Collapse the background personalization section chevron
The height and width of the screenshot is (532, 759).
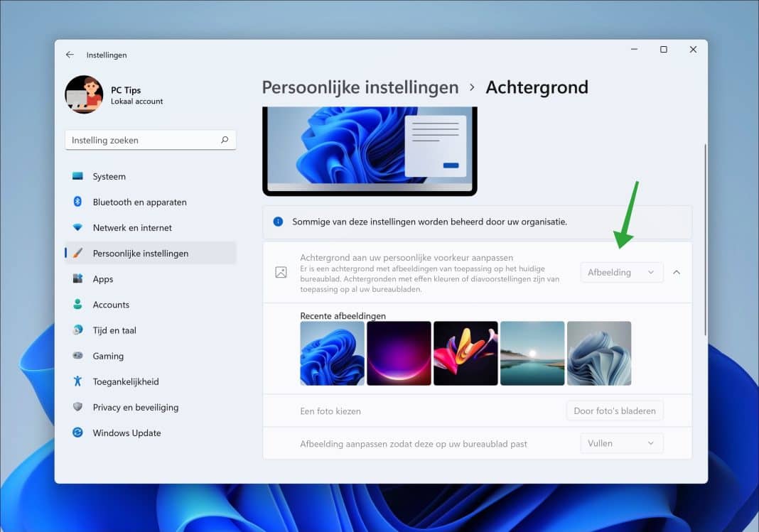point(677,272)
